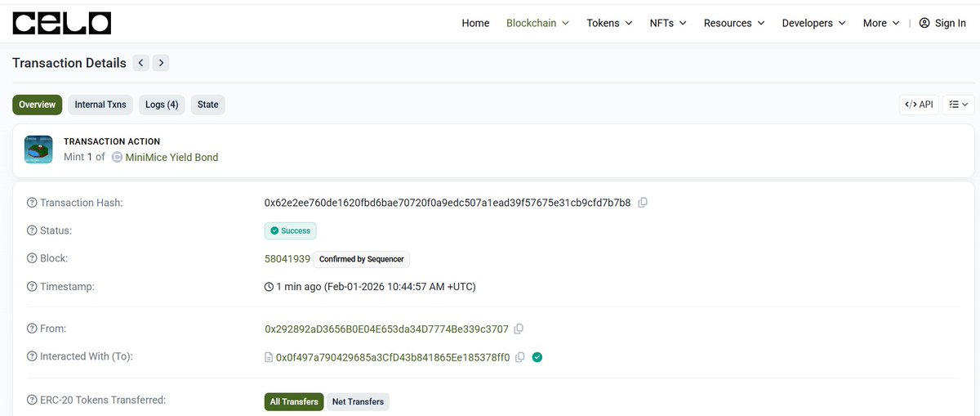Click the contract file icon by To address

(269, 357)
